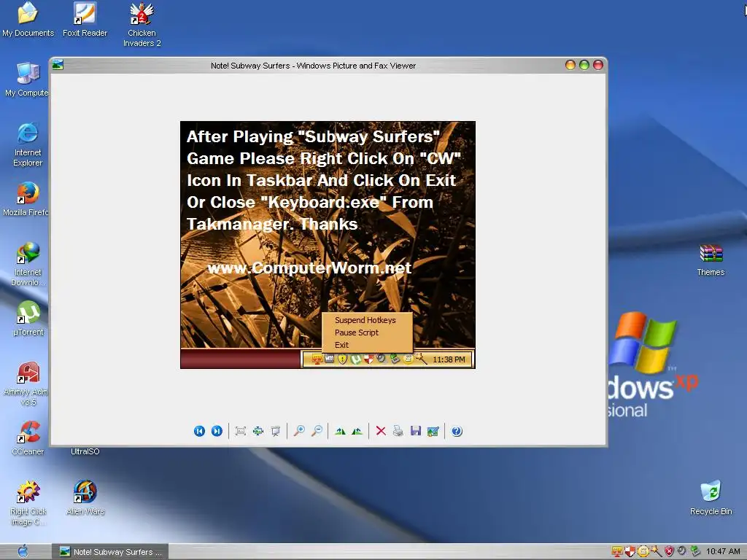
Task: Click the Safely Remove Hardware tray icon
Action: pyautogui.click(x=695, y=551)
